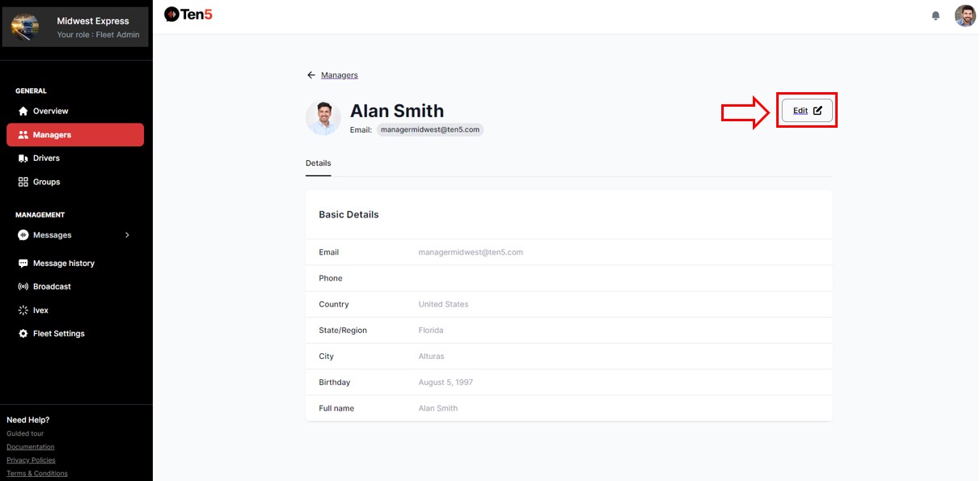Open the Documentation link
The height and width of the screenshot is (481, 980).
[x=31, y=447]
